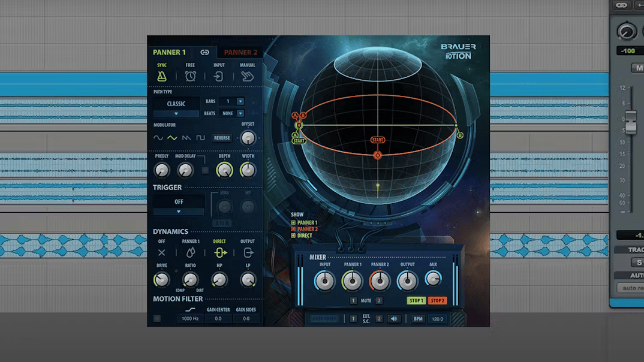This screenshot has width=644, height=362.
Task: Click the DAW channel fader handle
Action: [631, 122]
